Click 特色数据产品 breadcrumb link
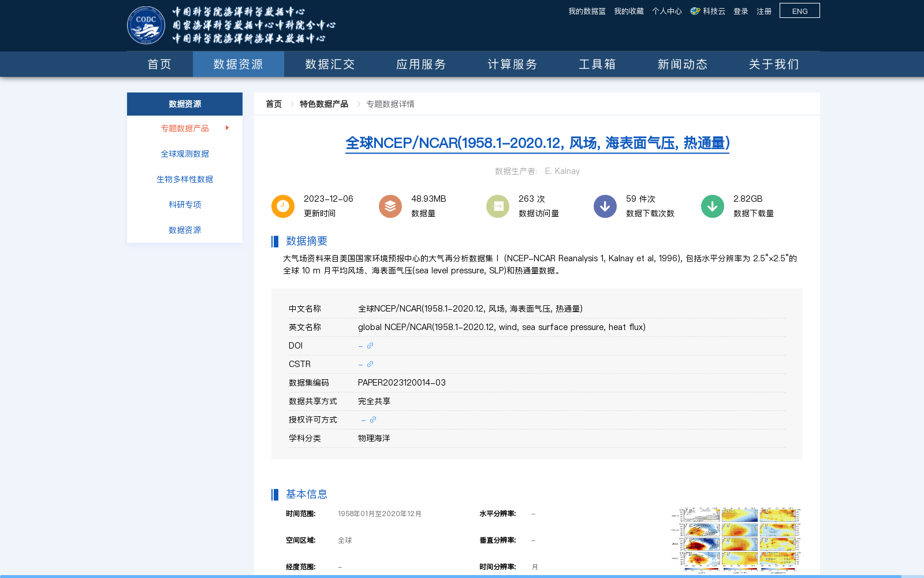This screenshot has width=924, height=578. click(324, 104)
